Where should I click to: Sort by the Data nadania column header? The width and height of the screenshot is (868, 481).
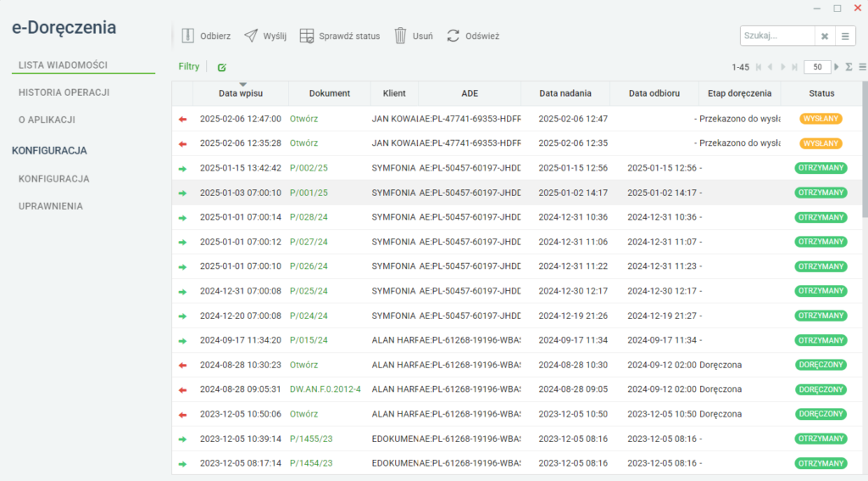tap(565, 93)
